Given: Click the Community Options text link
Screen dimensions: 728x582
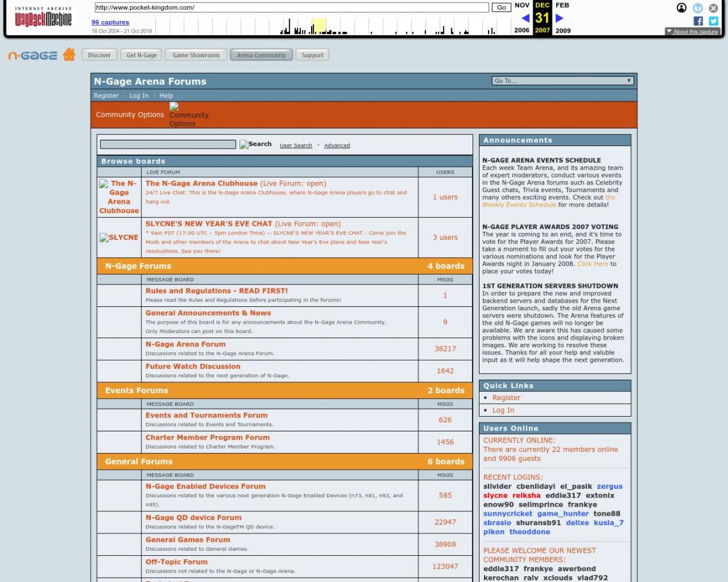Looking at the screenshot, I should pyautogui.click(x=130, y=115).
